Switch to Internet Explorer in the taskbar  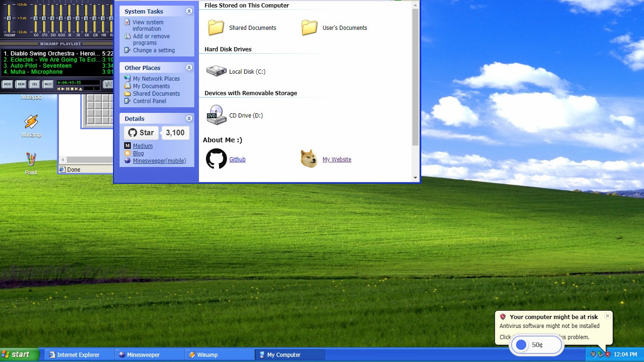coord(80,355)
